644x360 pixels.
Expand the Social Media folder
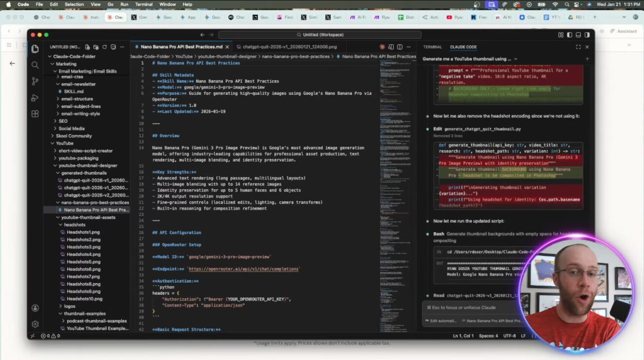click(x=55, y=128)
